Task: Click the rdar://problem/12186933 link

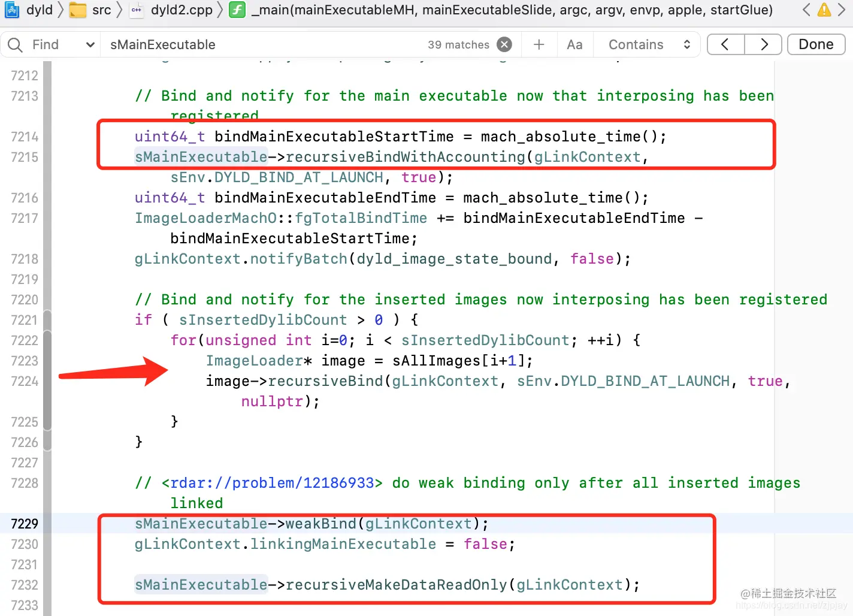Action: click(x=273, y=483)
